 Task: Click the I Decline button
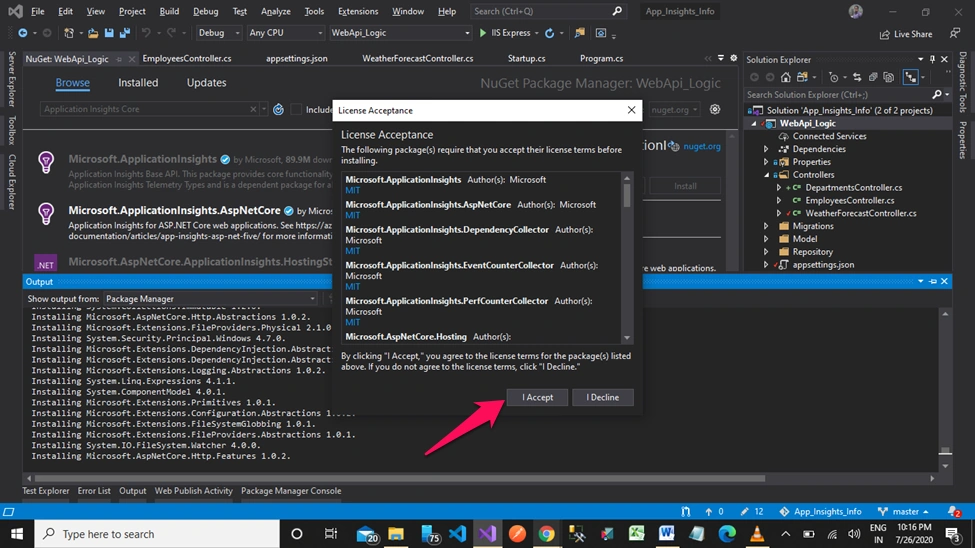click(602, 397)
